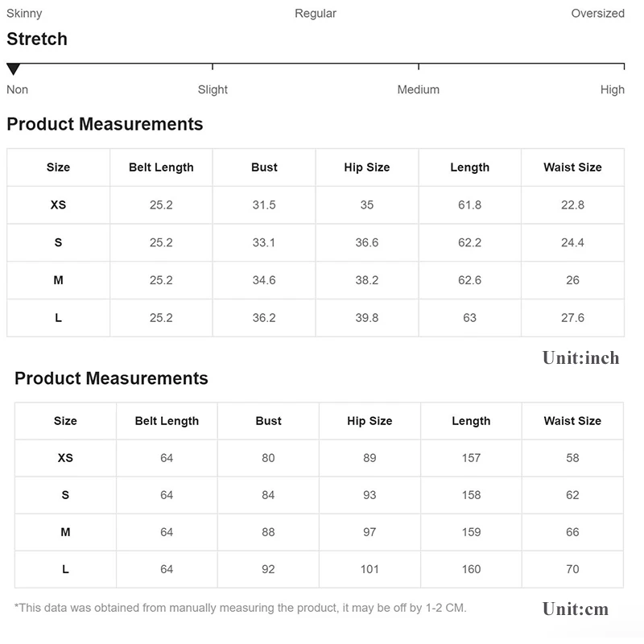Click the 'High' stretch label
Screen dimensions: 644x644
pyautogui.click(x=612, y=89)
